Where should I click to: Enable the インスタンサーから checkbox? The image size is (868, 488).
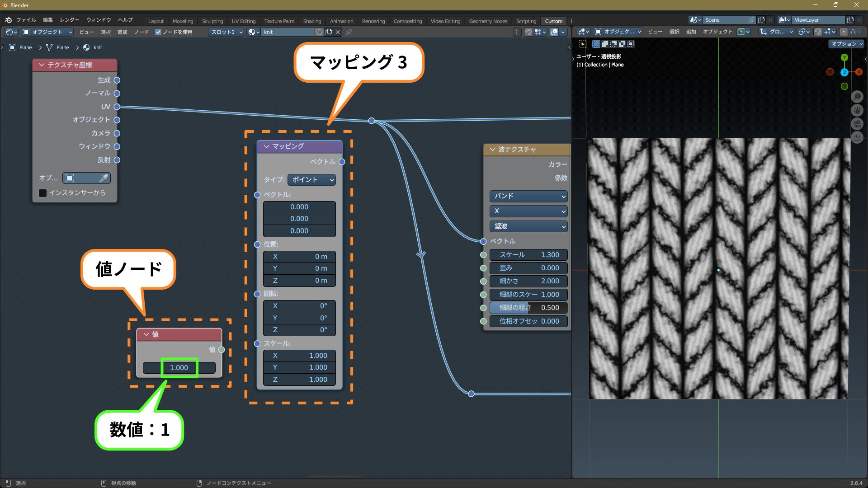point(43,193)
